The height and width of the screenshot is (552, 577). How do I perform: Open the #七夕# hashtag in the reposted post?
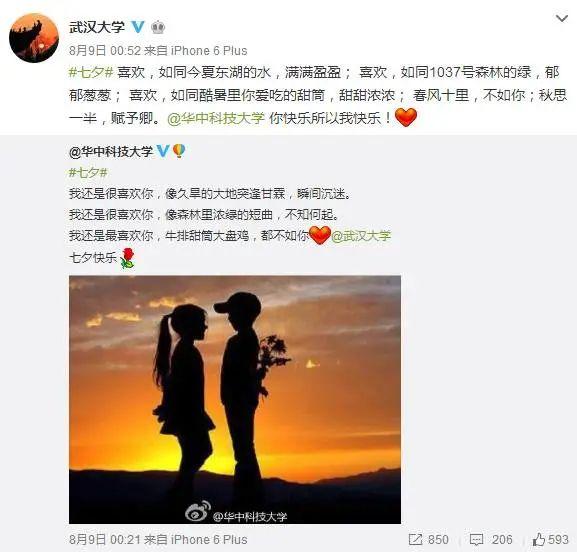click(88, 173)
